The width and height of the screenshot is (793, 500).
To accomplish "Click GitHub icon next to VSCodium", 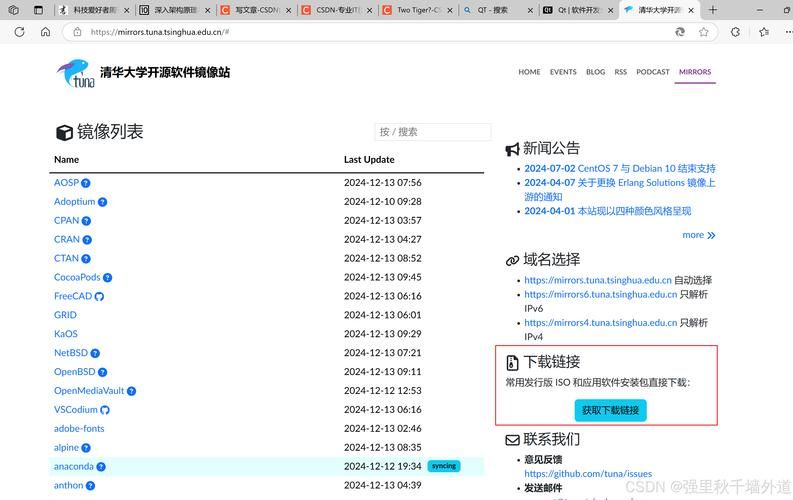I will [x=105, y=410].
